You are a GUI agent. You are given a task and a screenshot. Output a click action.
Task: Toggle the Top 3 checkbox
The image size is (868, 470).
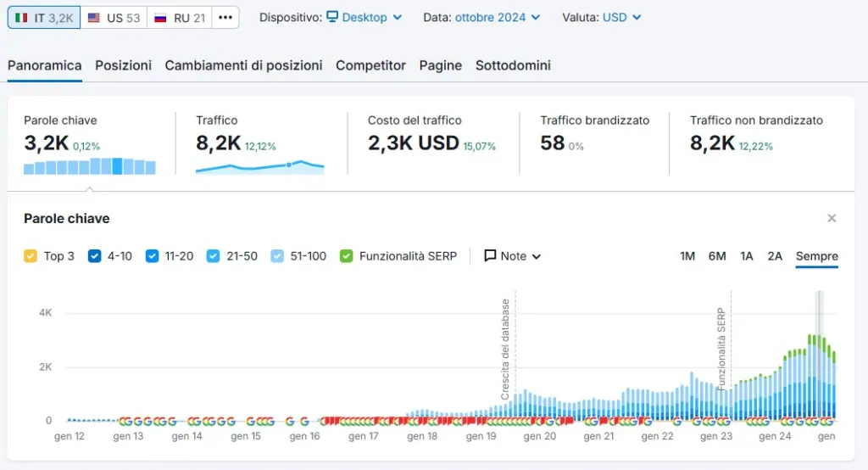(x=31, y=256)
